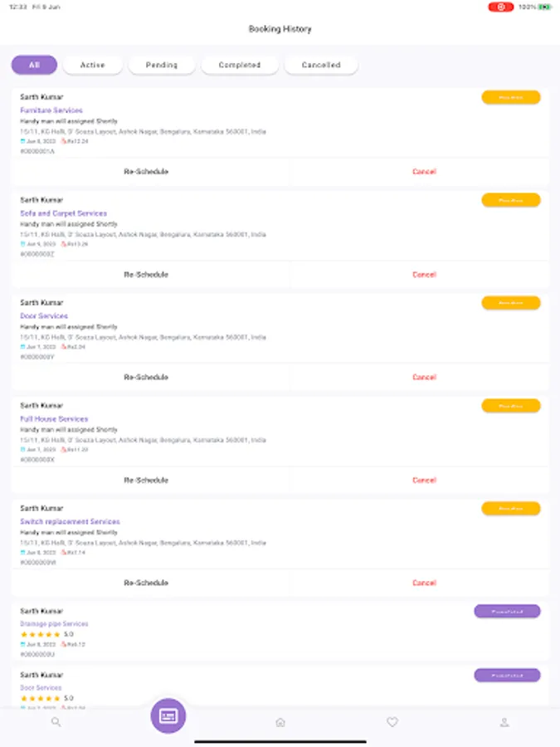Open the search tab icon
Viewport: 560px width, 747px height.
click(56, 722)
